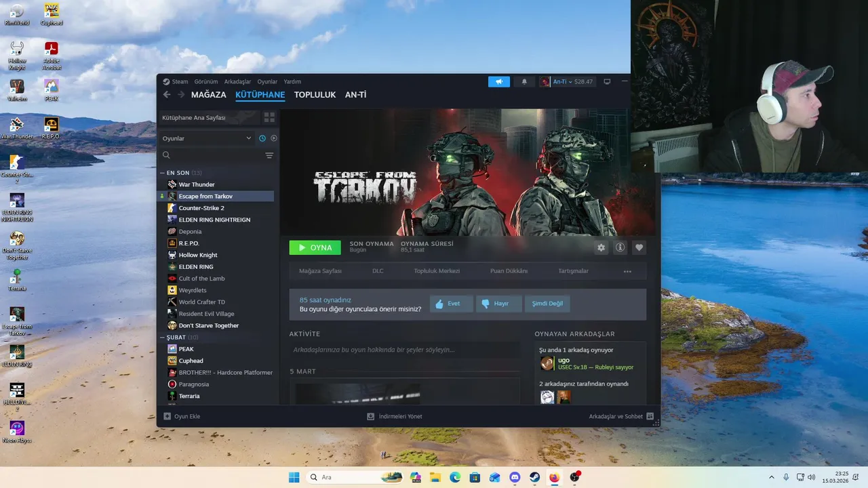The height and width of the screenshot is (488, 868).
Task: Click Kütüphane Ana Sayfası button
Action: (x=209, y=117)
